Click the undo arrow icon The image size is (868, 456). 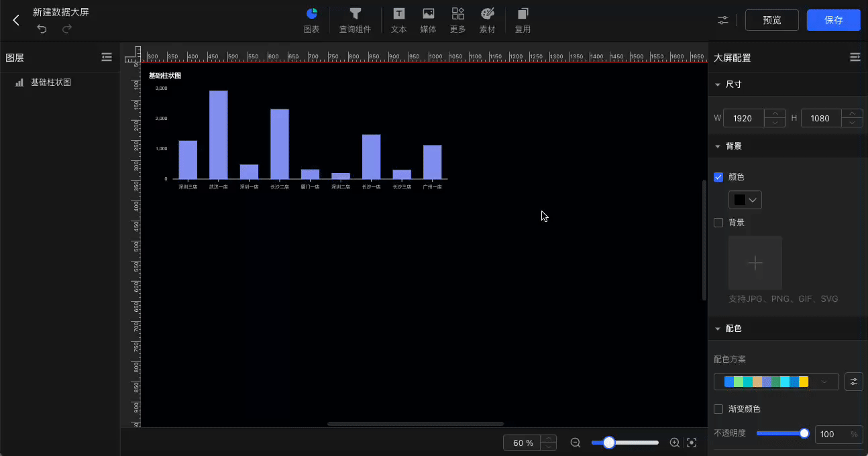click(41, 28)
